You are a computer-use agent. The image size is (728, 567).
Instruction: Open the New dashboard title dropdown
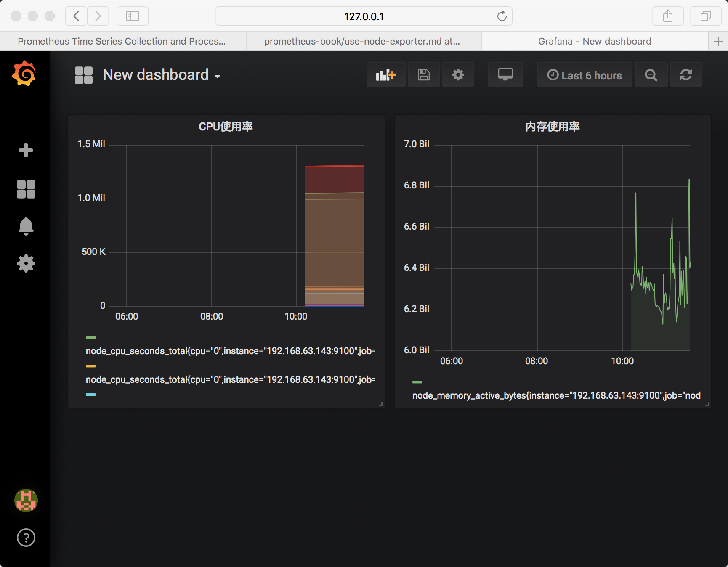point(162,75)
